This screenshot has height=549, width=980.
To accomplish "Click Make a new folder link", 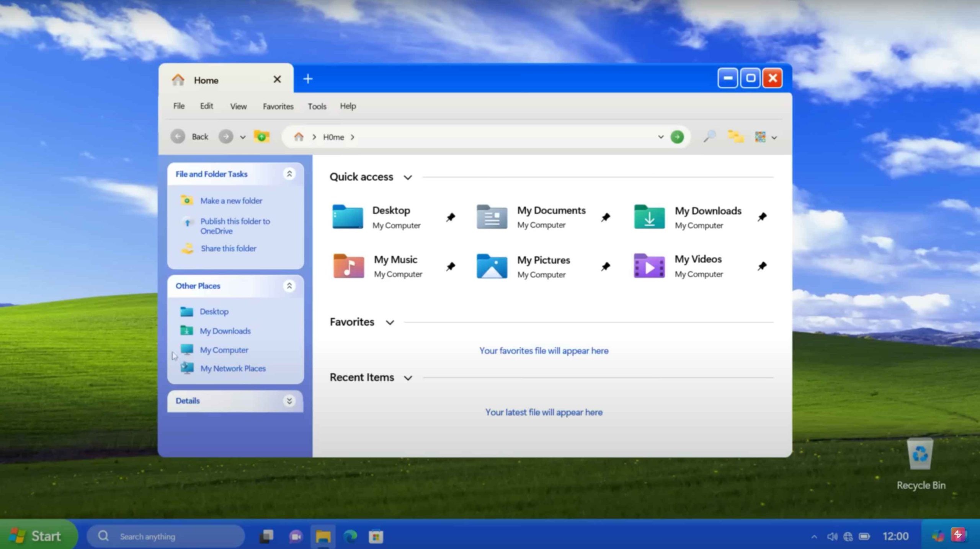I will (231, 201).
